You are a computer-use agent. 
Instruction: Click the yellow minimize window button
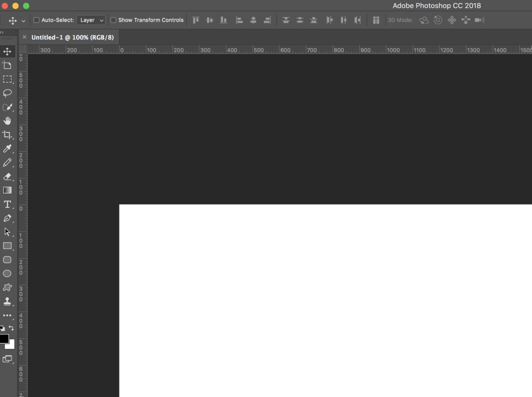[x=15, y=6]
